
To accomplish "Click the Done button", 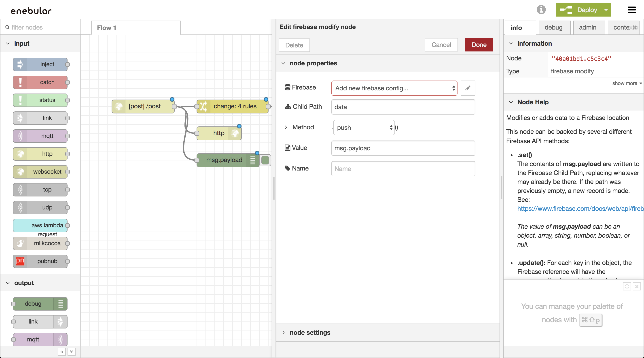I will (x=479, y=45).
